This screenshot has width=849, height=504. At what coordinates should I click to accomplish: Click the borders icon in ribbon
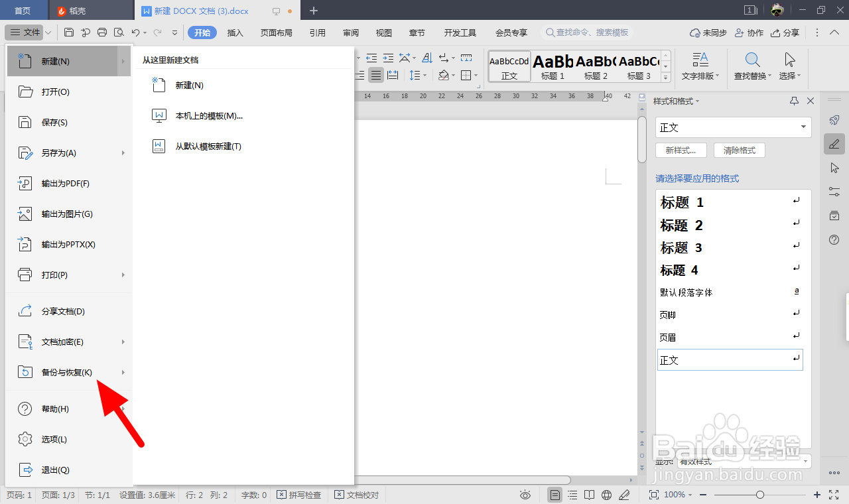tap(466, 75)
